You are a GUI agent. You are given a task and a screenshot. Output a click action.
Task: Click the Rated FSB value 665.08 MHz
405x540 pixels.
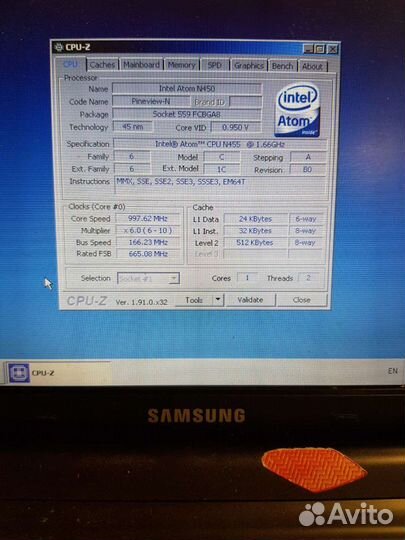[x=148, y=254]
